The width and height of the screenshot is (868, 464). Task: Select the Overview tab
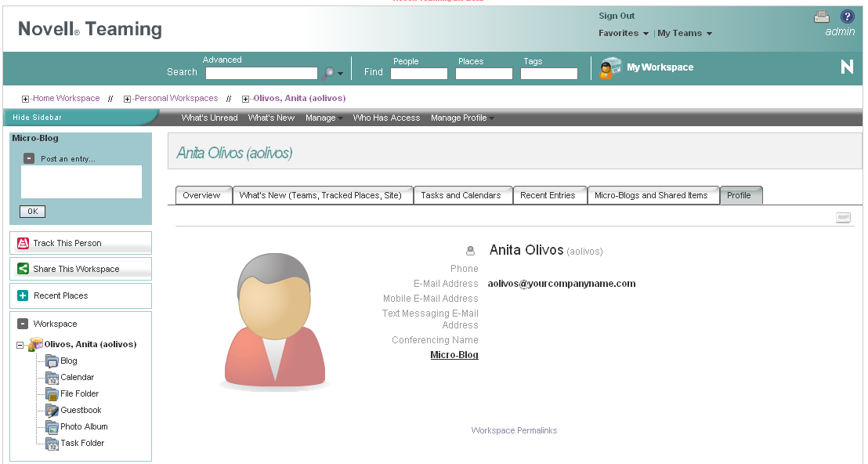(x=203, y=194)
